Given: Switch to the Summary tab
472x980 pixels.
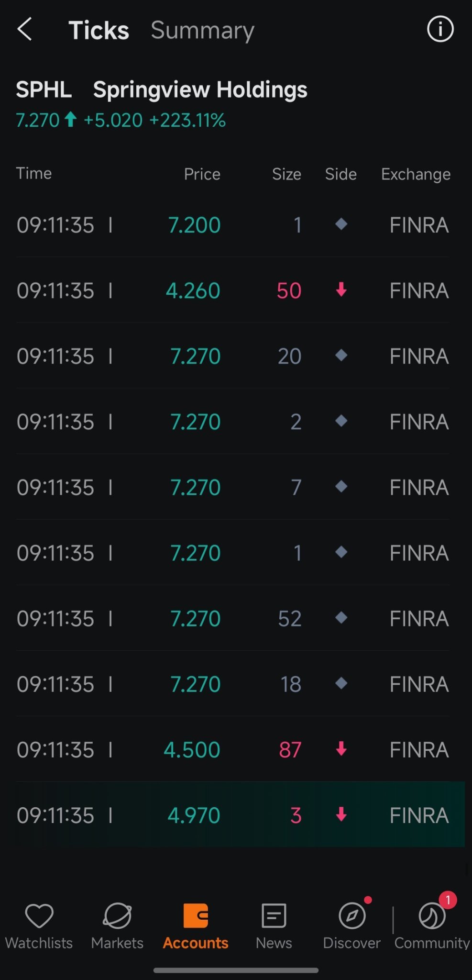Looking at the screenshot, I should [203, 31].
